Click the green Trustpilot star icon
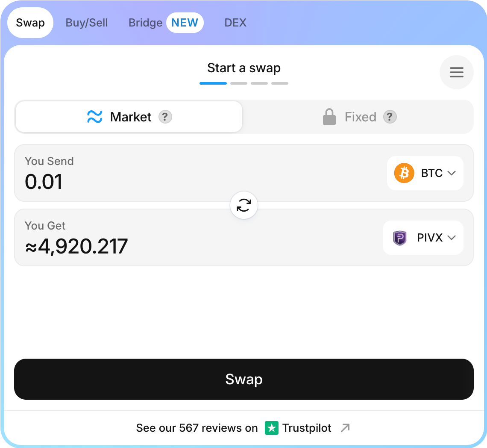The image size is (487, 448). (271, 428)
